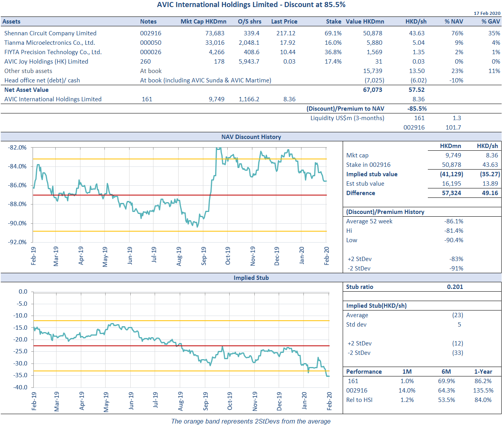Screen dimensions: 504x431
Task: Select the bold 'Net Asset Value' label
Action: click(x=26, y=90)
